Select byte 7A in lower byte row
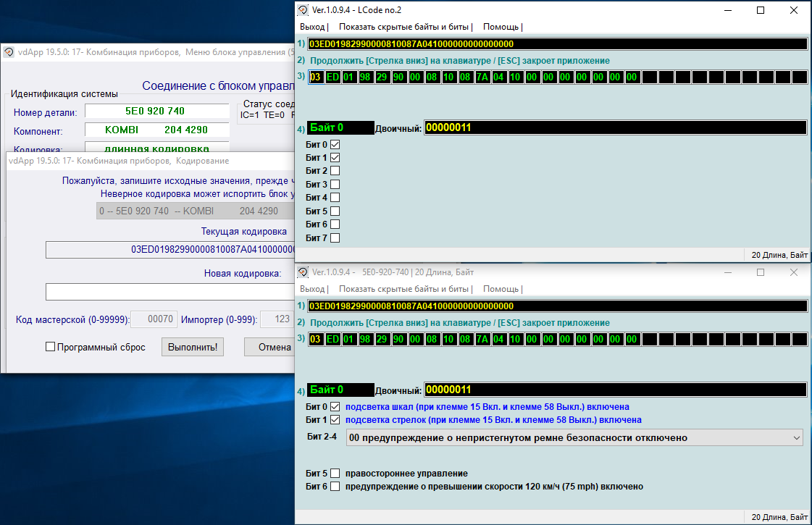812x525 pixels. tap(482, 340)
